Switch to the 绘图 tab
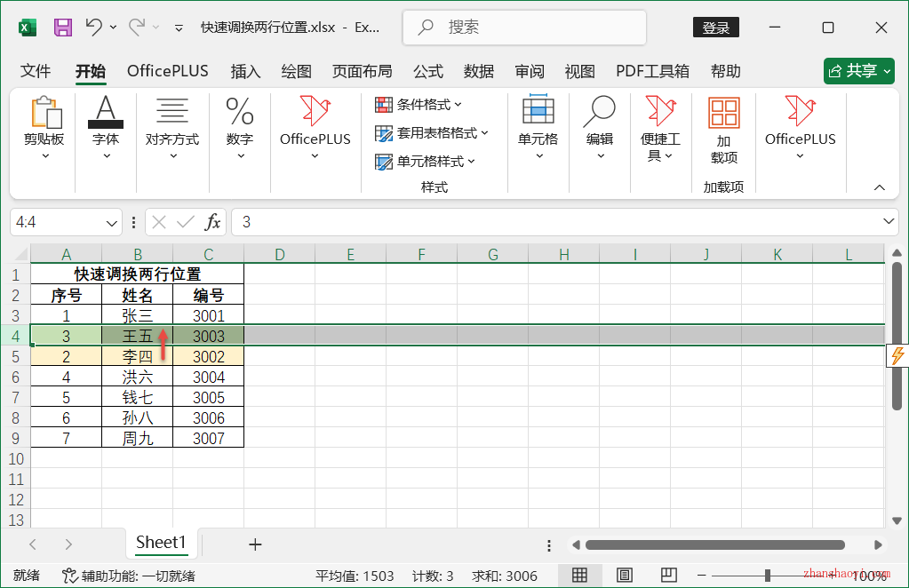Viewport: 909px width, 588px height. click(x=296, y=71)
